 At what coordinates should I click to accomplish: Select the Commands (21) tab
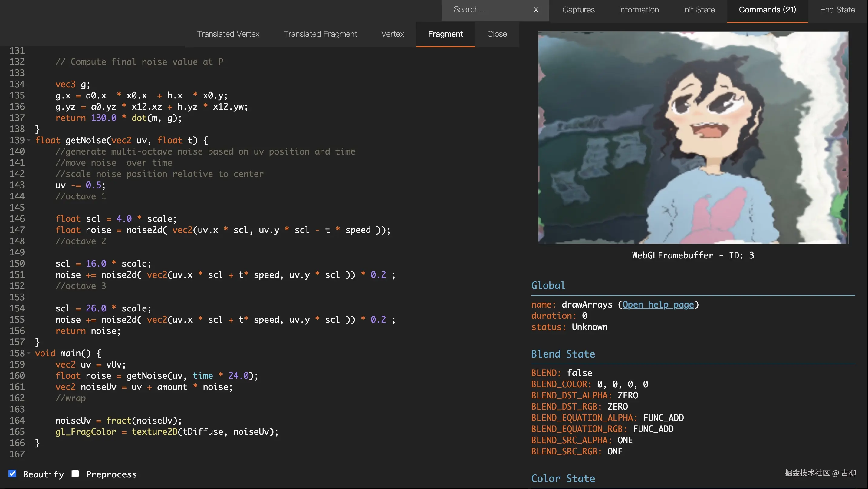click(x=767, y=10)
